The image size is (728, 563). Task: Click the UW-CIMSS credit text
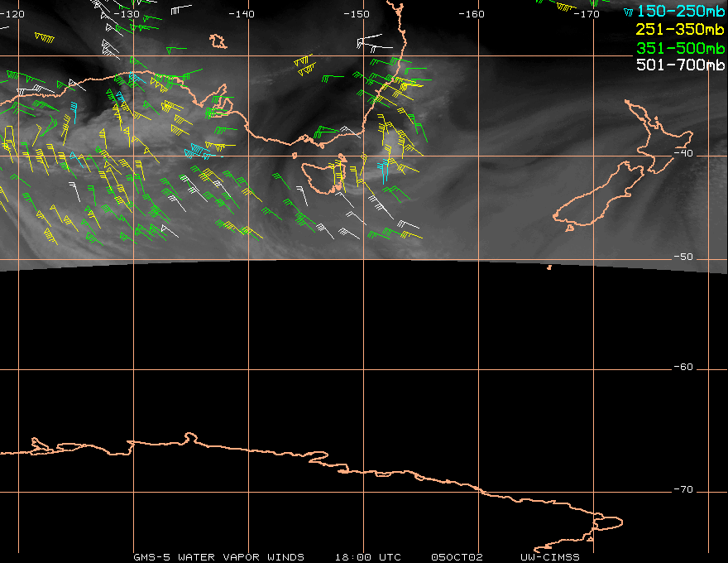point(549,557)
